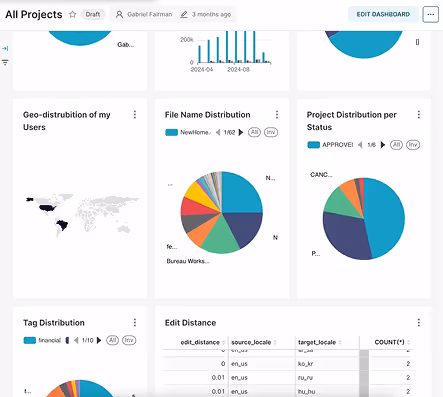Expand the left filter sidebar arrow

pos(5,48)
